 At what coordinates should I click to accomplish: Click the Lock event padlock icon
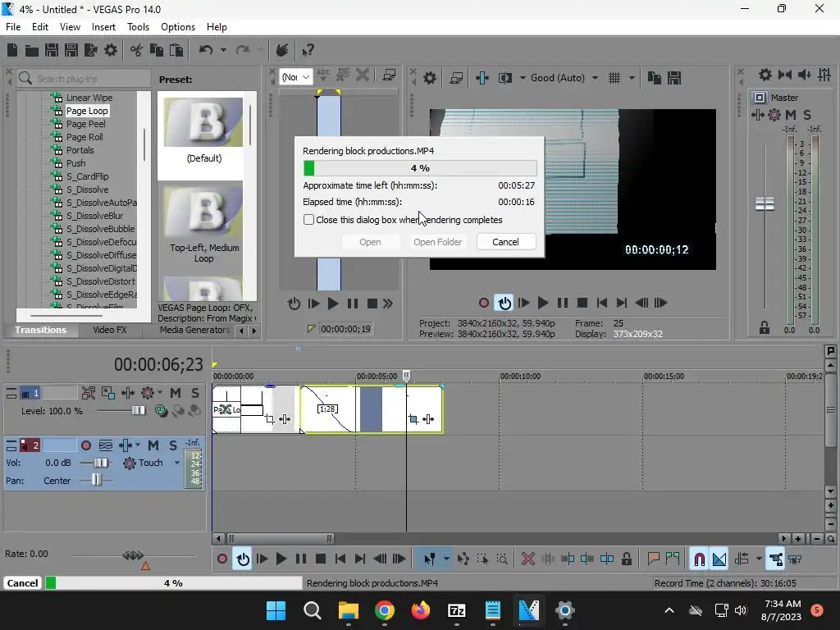click(626, 559)
